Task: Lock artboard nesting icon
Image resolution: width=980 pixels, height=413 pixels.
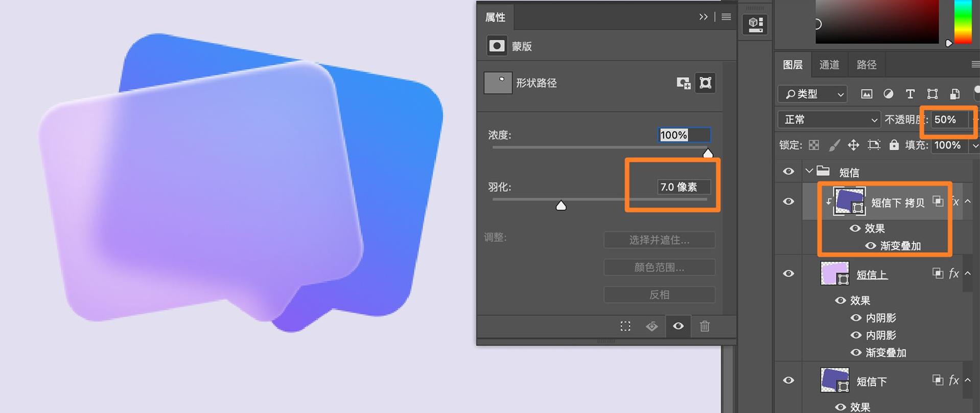Action: click(874, 145)
